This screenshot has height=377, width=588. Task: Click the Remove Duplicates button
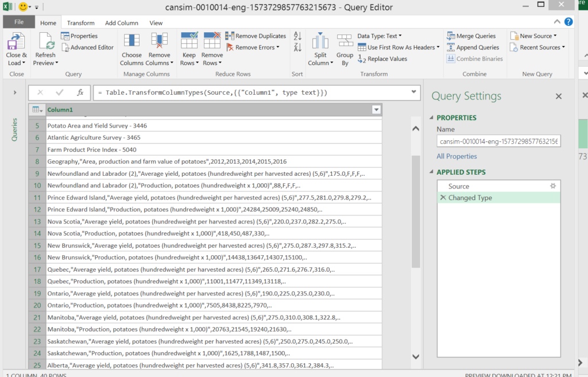256,36
